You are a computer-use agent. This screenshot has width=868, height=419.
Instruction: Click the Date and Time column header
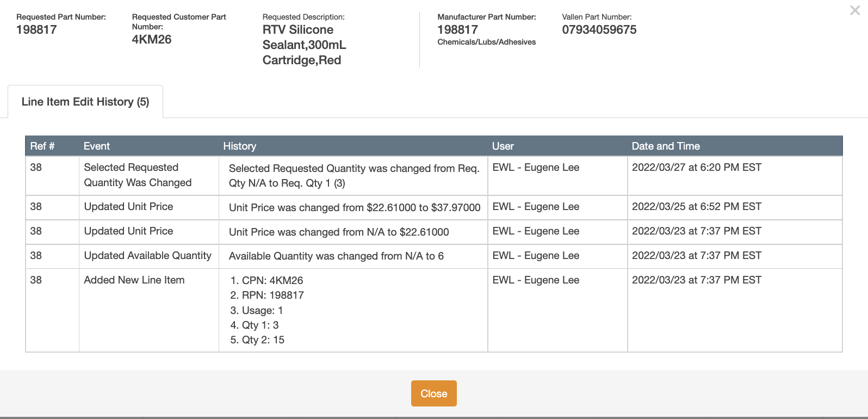666,146
